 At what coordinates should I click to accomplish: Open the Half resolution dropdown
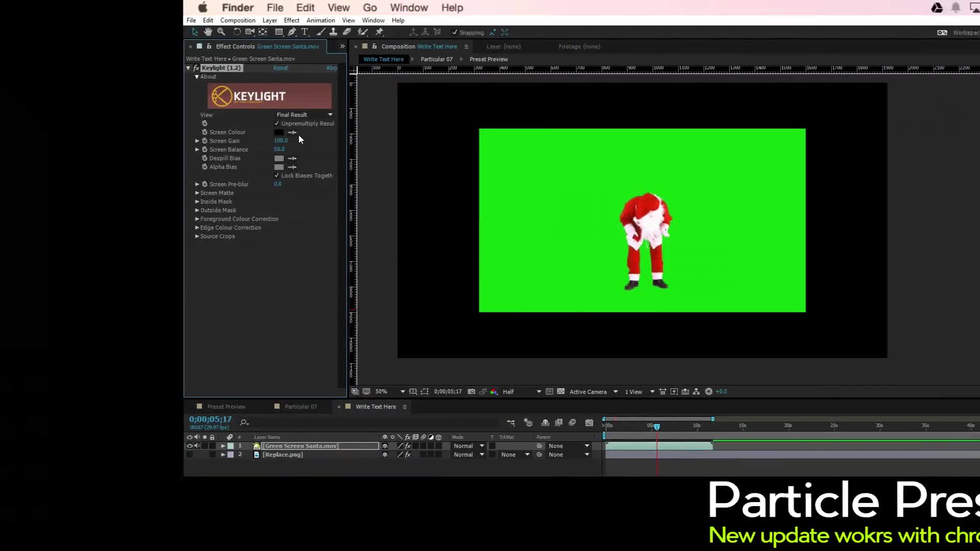coord(522,392)
